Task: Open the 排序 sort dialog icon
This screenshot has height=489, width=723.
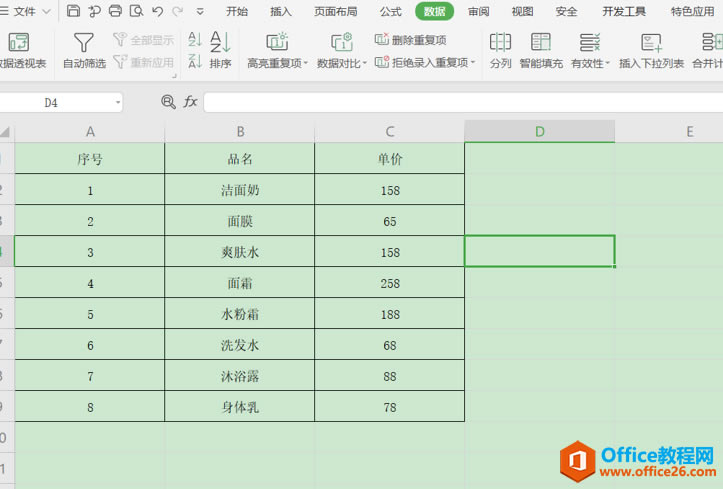Action: pyautogui.click(x=220, y=42)
